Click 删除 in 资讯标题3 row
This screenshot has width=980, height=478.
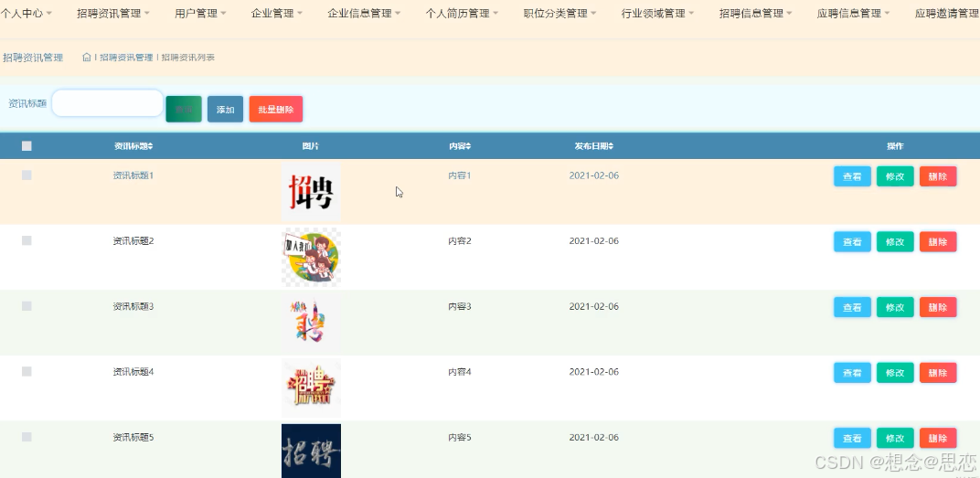pyautogui.click(x=938, y=307)
